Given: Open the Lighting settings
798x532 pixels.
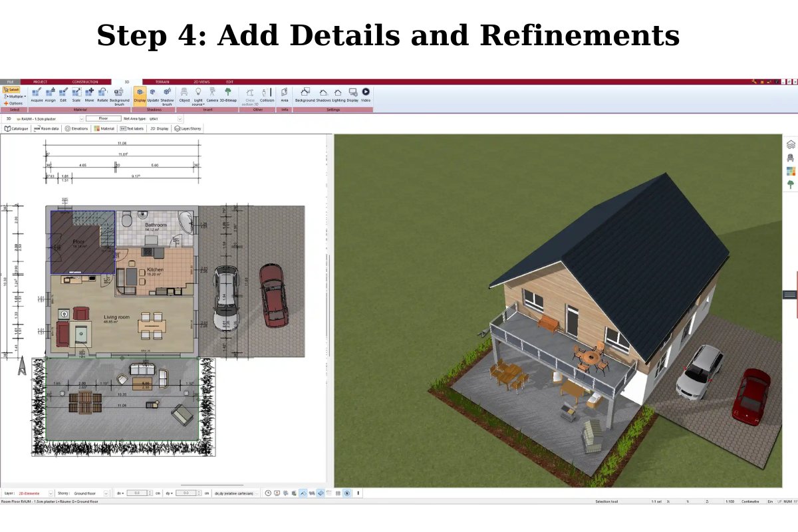Looking at the screenshot, I should click(338, 96).
